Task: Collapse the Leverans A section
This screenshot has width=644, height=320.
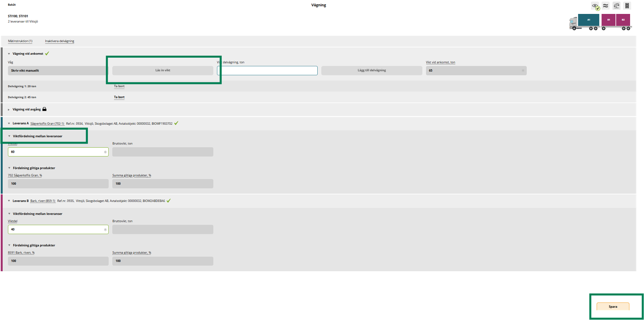Action: pos(9,124)
